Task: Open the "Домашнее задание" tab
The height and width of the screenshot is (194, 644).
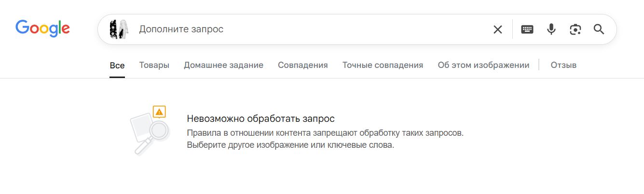Action: (x=223, y=65)
